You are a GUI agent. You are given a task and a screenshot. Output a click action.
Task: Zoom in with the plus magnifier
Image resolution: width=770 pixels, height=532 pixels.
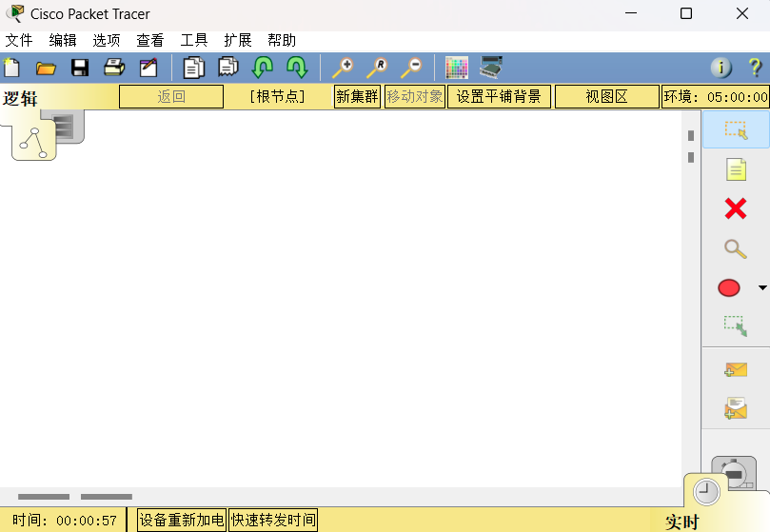[343, 68]
